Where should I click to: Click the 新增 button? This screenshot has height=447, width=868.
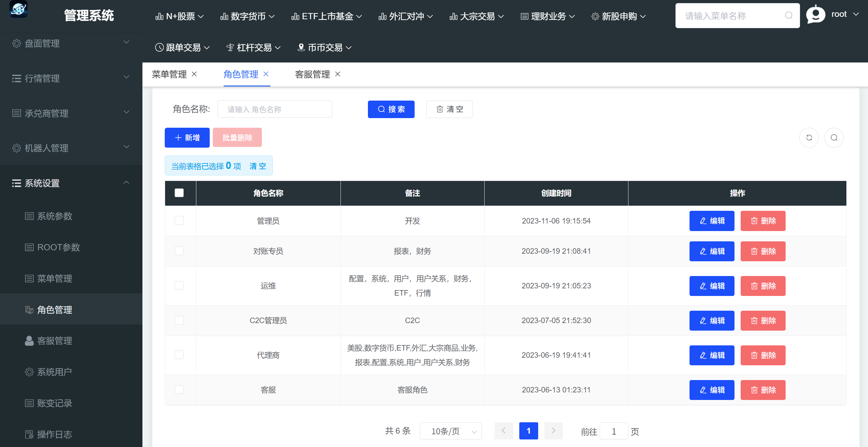tap(187, 138)
